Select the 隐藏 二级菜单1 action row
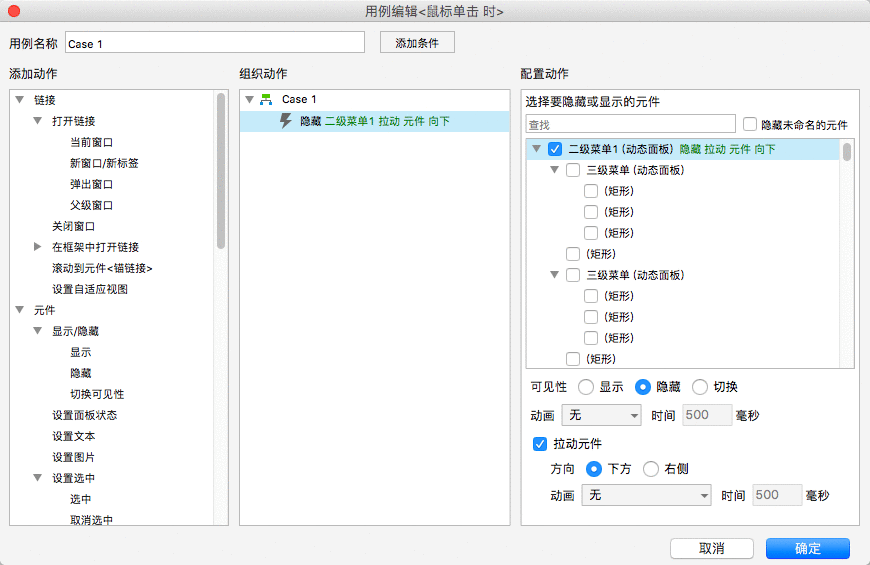 pos(375,121)
